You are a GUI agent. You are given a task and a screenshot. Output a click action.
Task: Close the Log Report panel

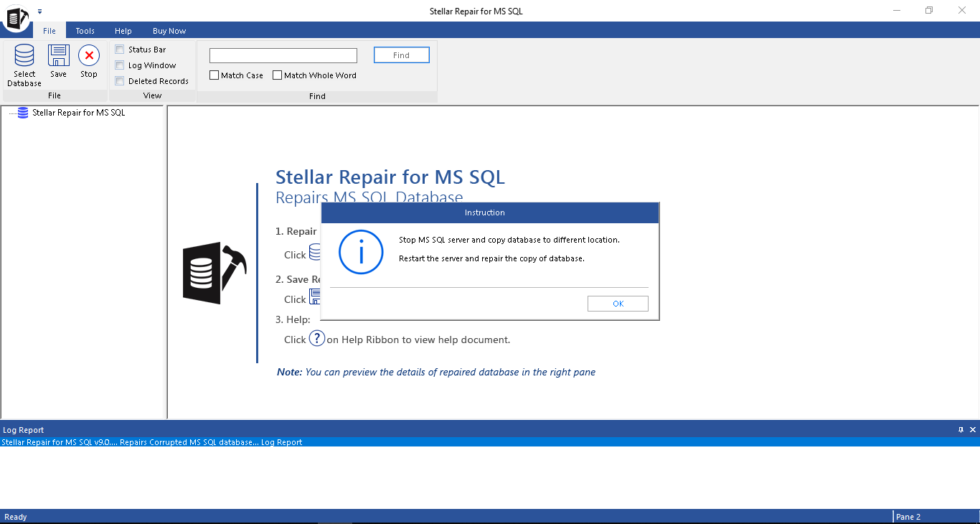(x=973, y=430)
